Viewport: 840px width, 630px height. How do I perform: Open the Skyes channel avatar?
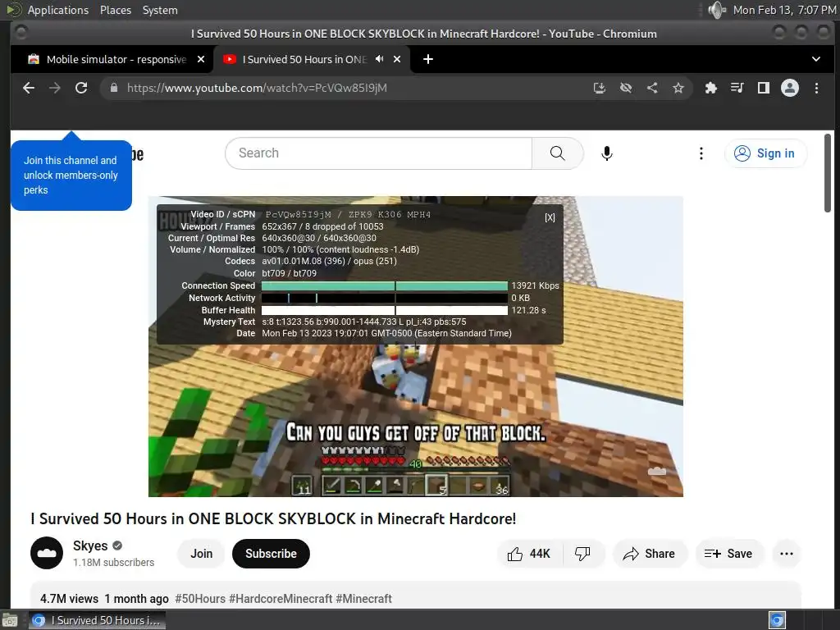click(47, 553)
